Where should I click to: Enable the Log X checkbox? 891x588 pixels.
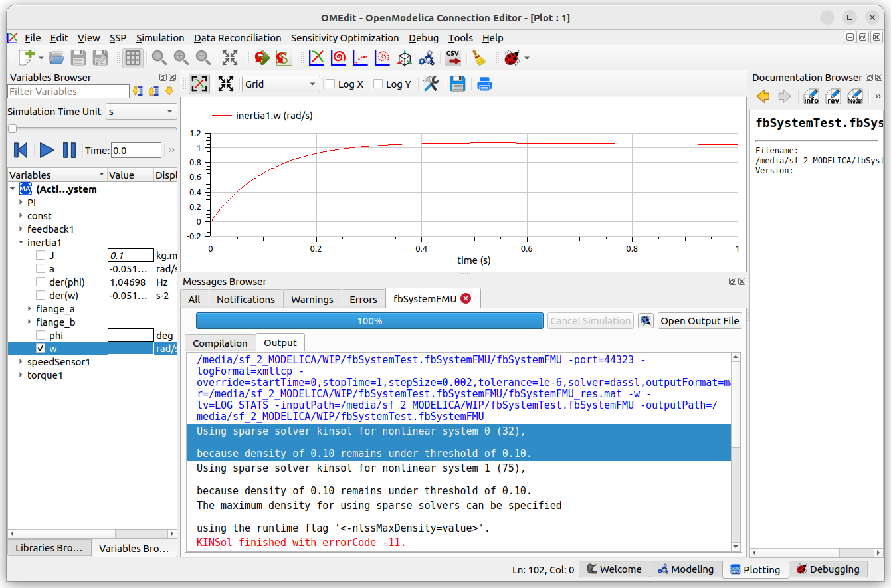point(331,84)
